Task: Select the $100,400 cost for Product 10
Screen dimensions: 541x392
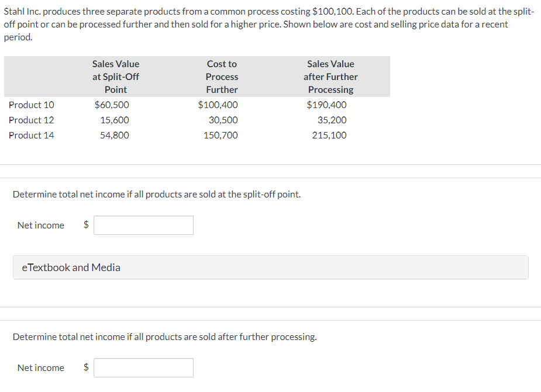Action: click(218, 105)
